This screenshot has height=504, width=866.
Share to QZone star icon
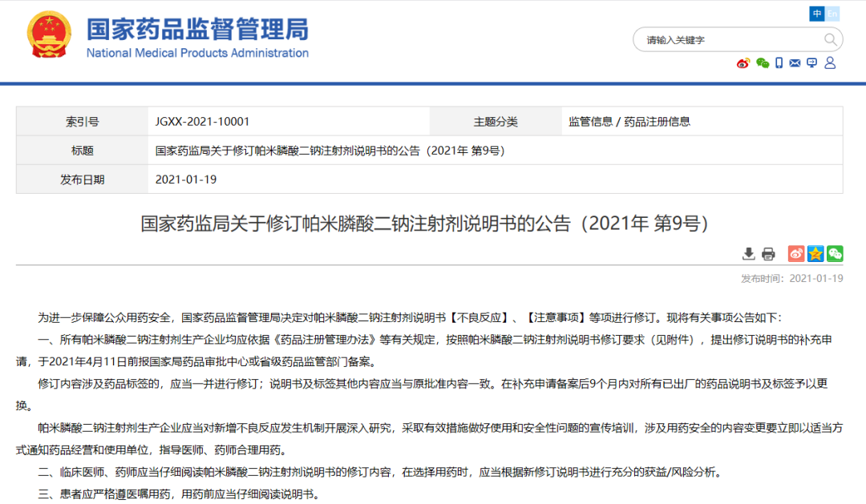pos(815,254)
